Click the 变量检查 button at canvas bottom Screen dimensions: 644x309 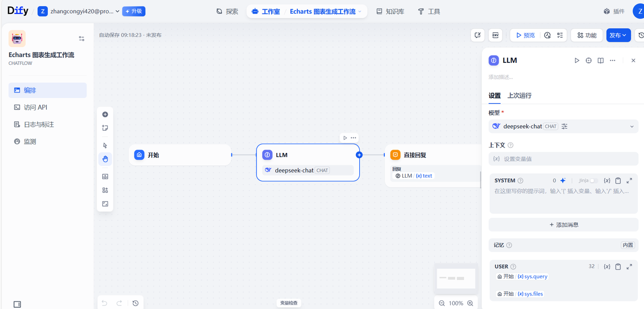(289, 303)
